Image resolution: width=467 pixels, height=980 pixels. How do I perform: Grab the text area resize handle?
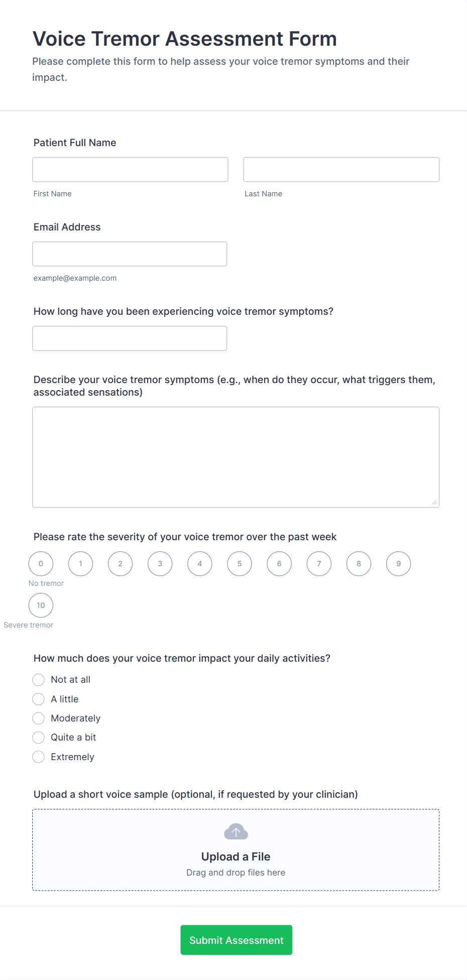coord(434,503)
